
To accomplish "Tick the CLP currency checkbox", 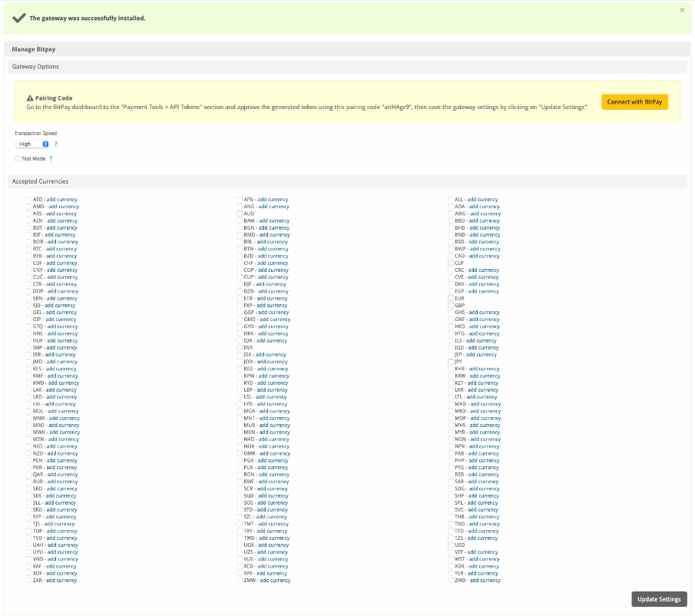I will [x=451, y=263].
